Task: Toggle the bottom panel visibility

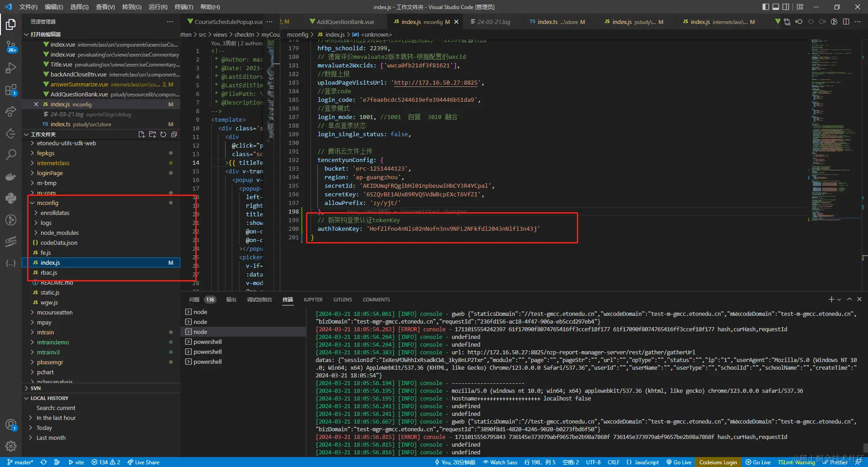Action: pos(776,7)
